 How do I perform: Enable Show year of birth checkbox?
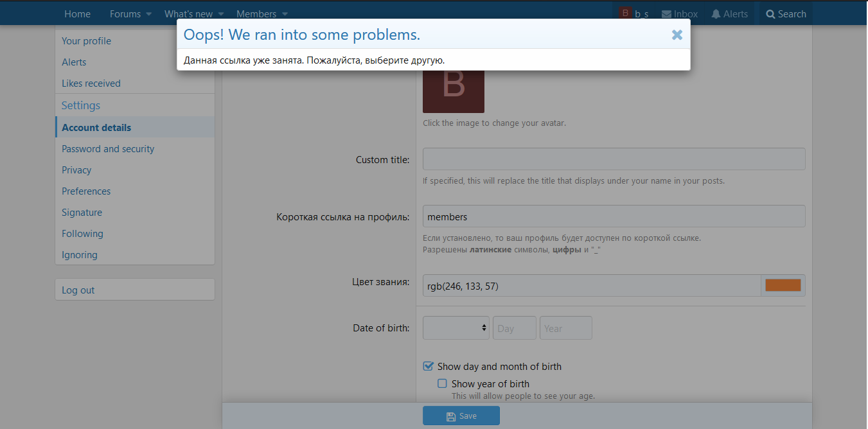point(442,383)
